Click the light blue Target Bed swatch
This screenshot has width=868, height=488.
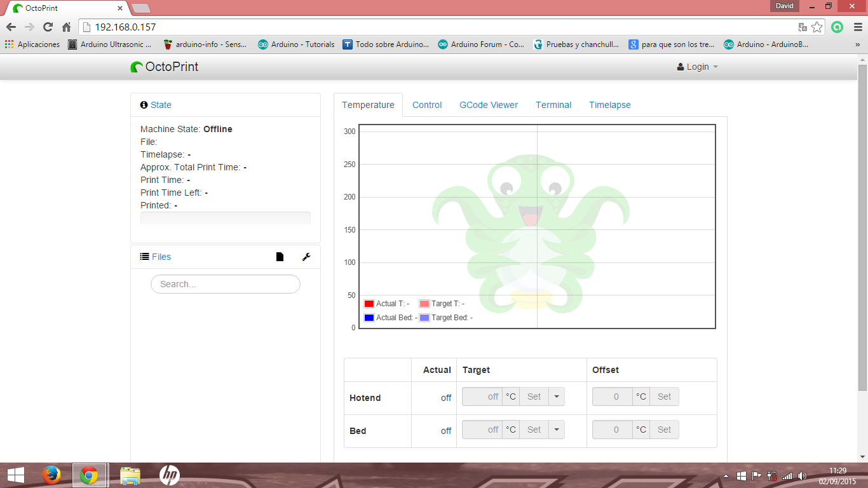click(x=424, y=318)
